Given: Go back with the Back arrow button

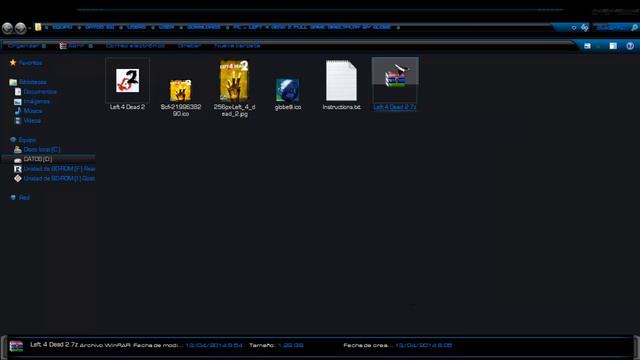Looking at the screenshot, I should pos(7,28).
